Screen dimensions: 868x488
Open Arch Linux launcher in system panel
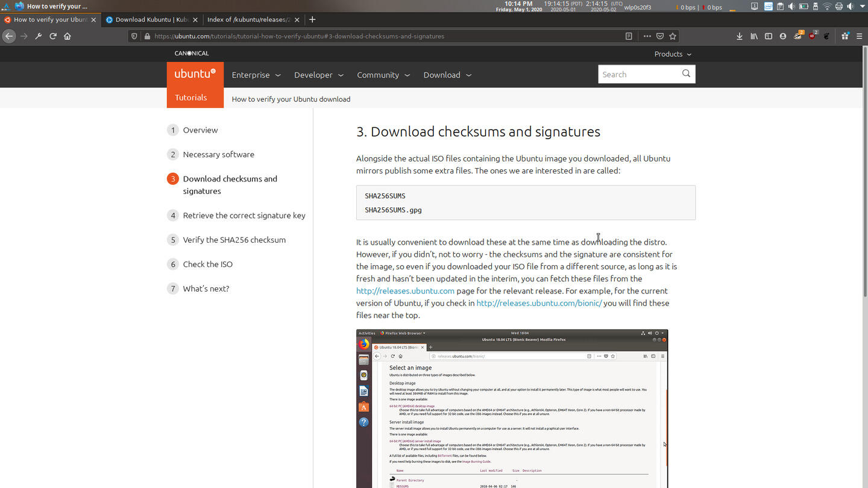coord(5,6)
